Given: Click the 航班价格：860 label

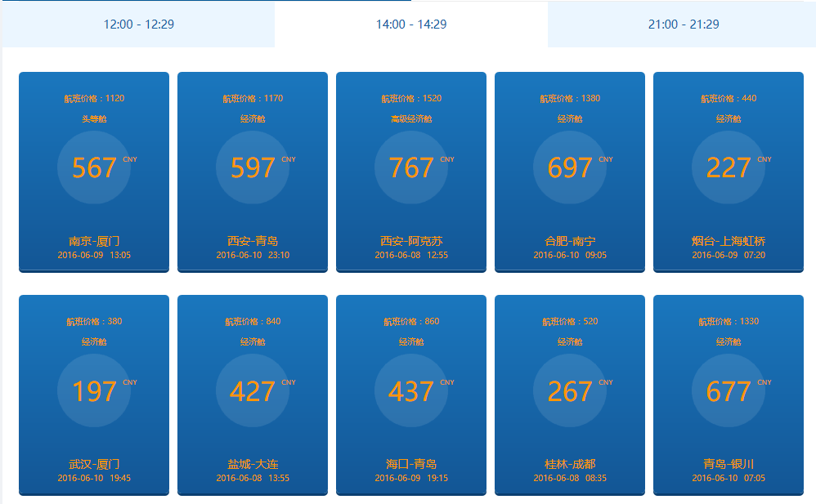Looking at the screenshot, I should 411,322.
